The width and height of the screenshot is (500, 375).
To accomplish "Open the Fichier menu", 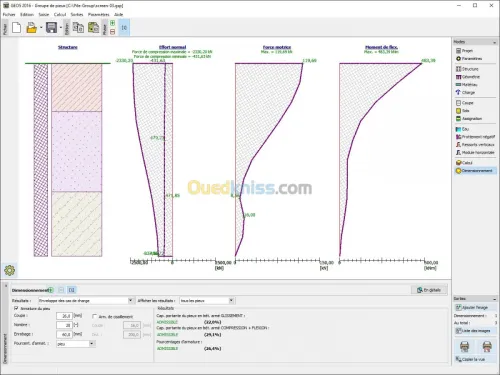I will click(9, 14).
